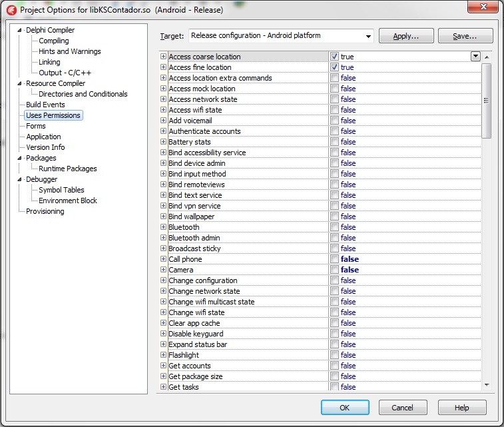Open the Target configuration dropdown
Screen dimensions: 504x427
[368, 36]
